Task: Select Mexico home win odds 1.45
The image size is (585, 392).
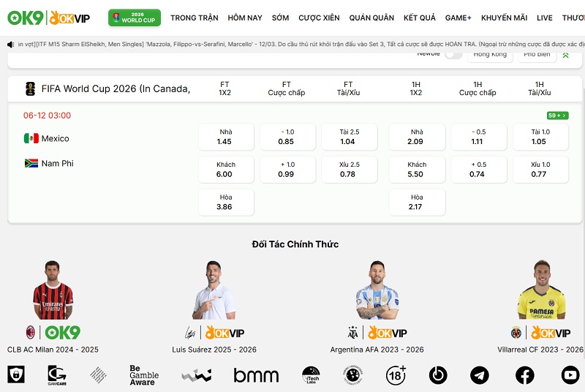Action: pyautogui.click(x=225, y=137)
